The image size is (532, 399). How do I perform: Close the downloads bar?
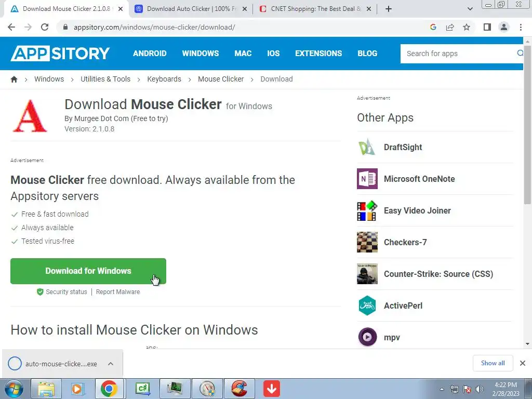(x=523, y=363)
